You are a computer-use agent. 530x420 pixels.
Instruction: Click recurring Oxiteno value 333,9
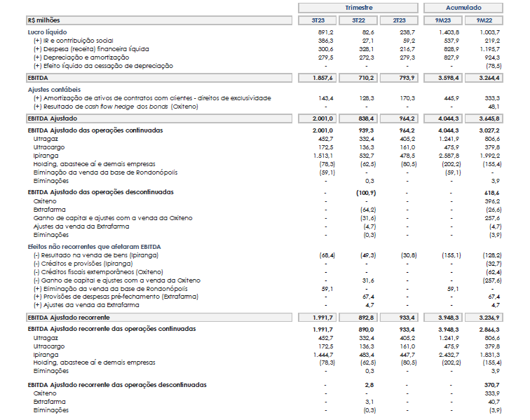coord(492,393)
